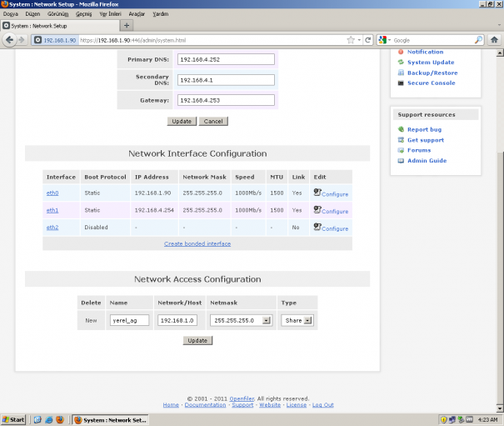Click the page scrollbar down arrow
The height and width of the screenshot is (426, 504).
coord(500,408)
